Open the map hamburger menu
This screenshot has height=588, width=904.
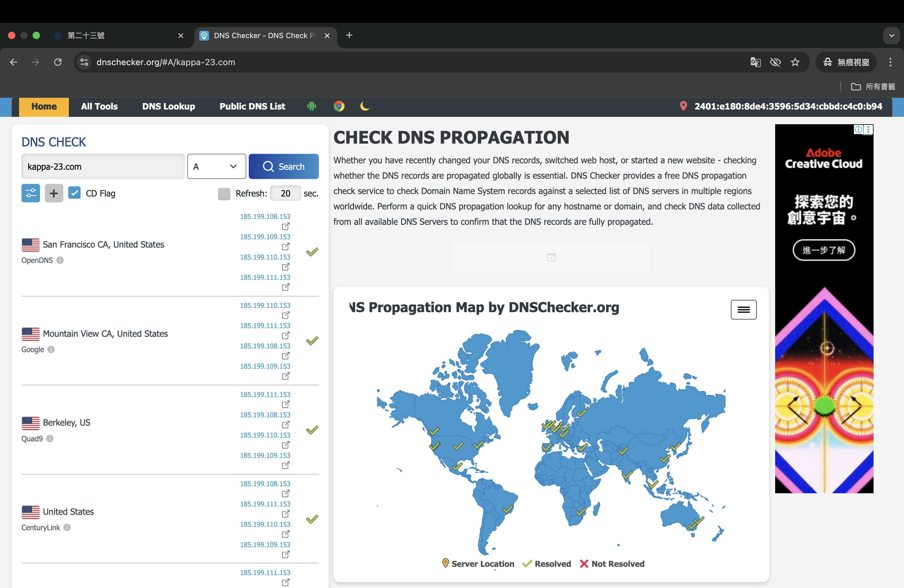743,310
